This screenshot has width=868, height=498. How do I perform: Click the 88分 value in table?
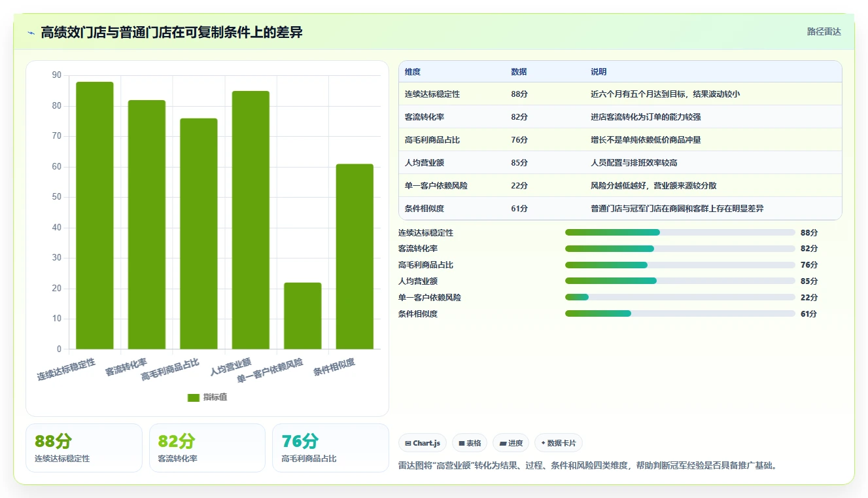[519, 94]
